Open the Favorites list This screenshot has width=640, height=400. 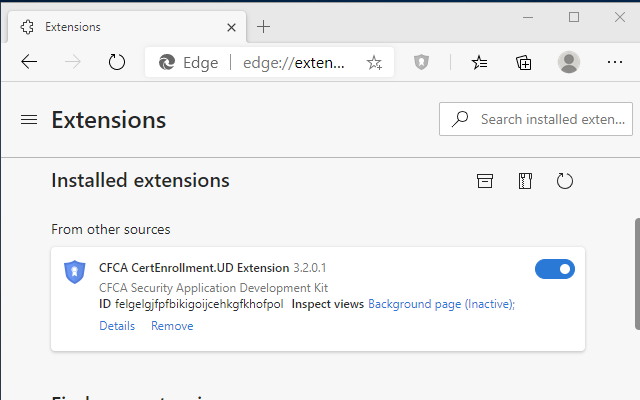[480, 62]
